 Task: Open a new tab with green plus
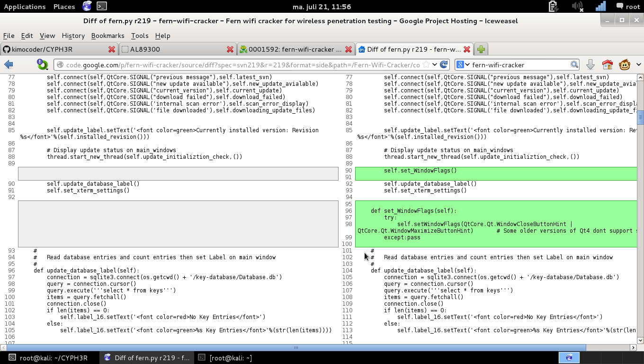point(481,49)
